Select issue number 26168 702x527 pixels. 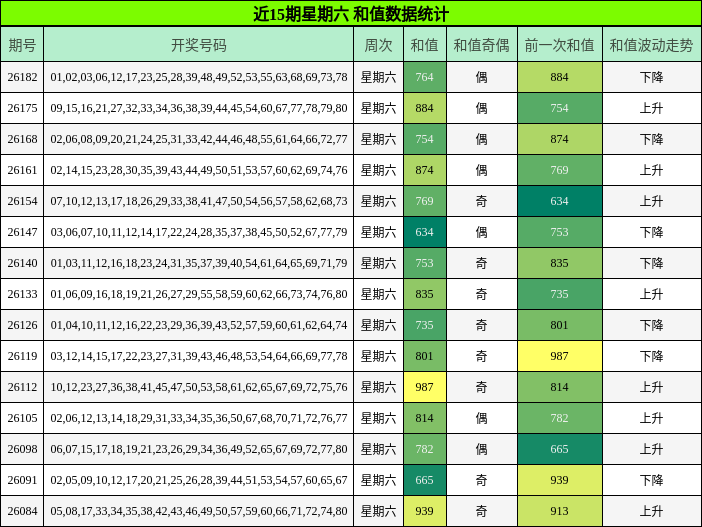point(22,139)
